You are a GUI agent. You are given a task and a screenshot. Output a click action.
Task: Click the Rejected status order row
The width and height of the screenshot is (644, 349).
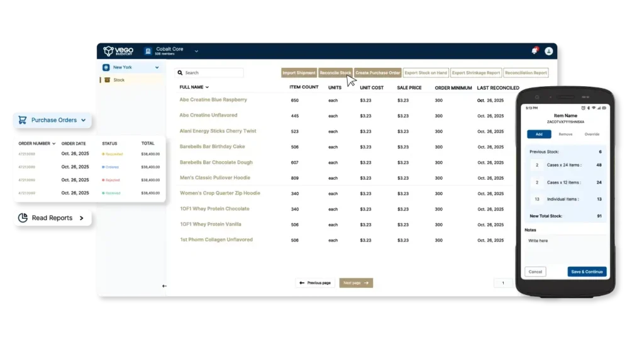coord(89,180)
